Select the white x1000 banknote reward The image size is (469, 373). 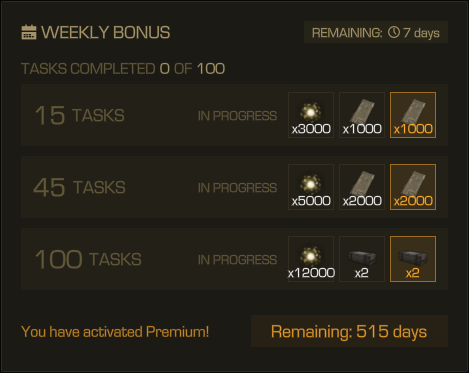[362, 115]
